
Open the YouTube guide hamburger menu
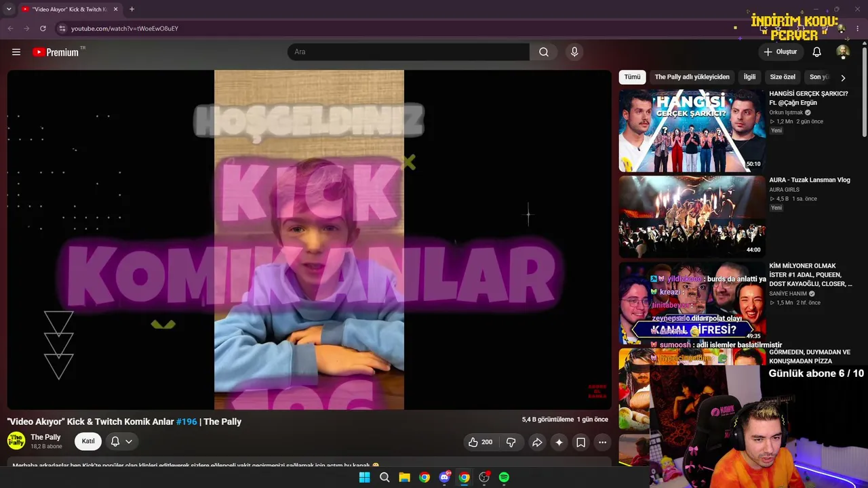16,52
